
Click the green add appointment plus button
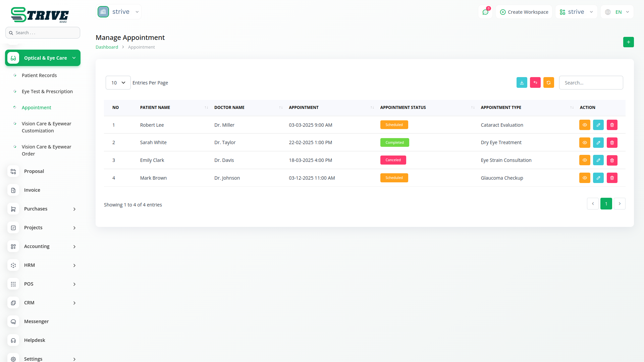coord(628,42)
